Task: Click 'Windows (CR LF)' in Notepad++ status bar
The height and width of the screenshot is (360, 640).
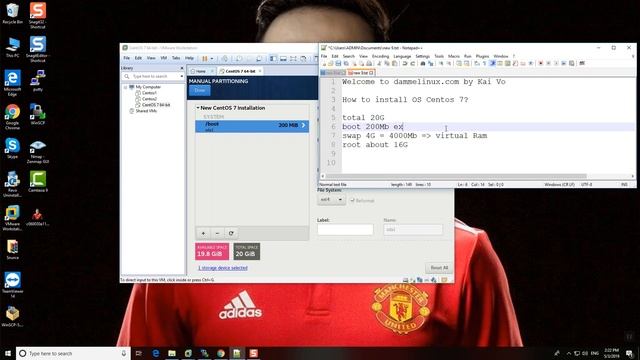Action: [559, 184]
